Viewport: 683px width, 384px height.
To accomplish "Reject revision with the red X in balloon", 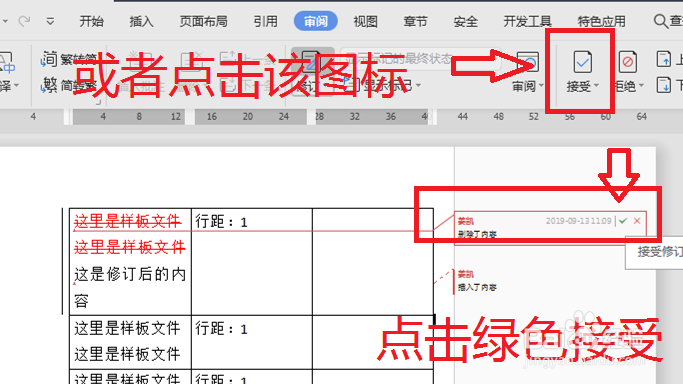I will coord(637,221).
